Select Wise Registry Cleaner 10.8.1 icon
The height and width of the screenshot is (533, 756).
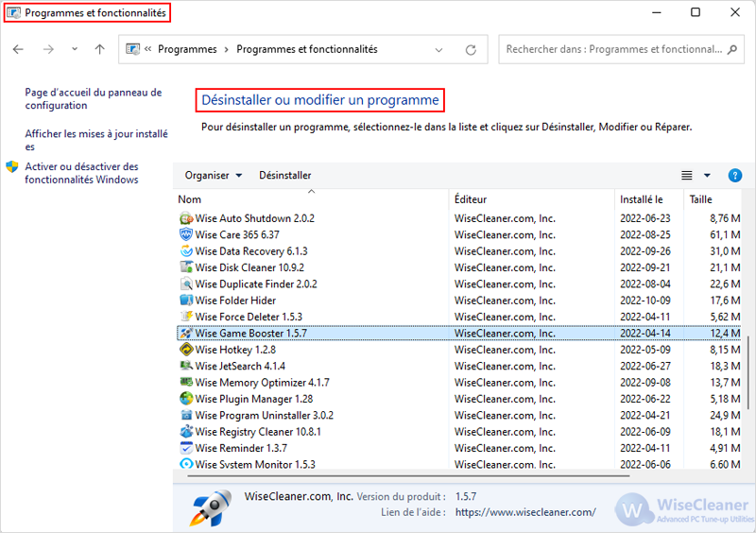(186, 432)
